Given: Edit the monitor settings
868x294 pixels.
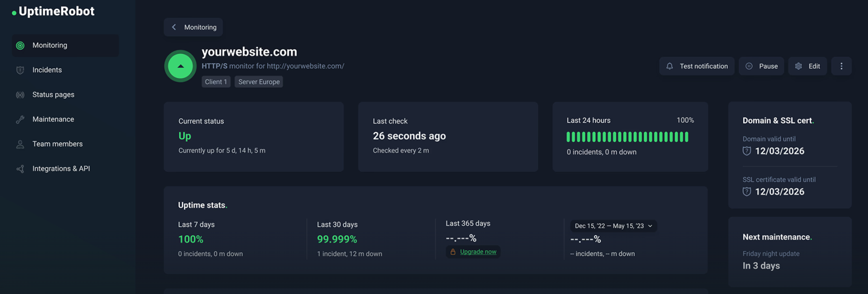Looking at the screenshot, I should pyautogui.click(x=808, y=66).
